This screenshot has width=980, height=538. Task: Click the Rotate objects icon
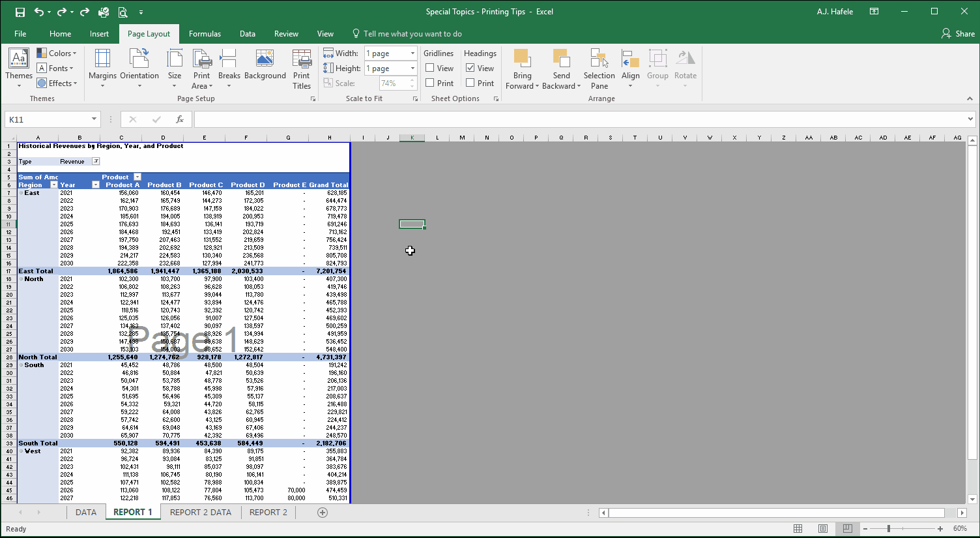[x=685, y=69]
